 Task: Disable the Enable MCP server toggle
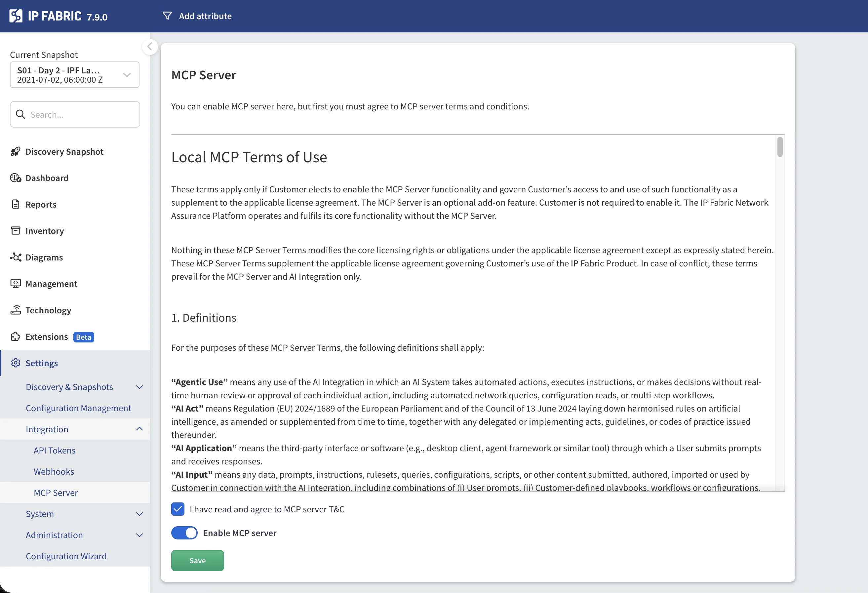coord(184,533)
